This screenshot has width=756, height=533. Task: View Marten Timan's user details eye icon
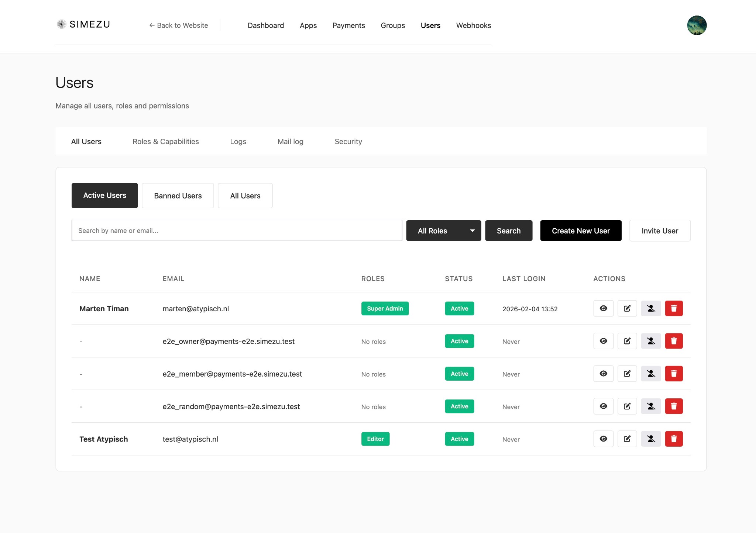pos(603,308)
